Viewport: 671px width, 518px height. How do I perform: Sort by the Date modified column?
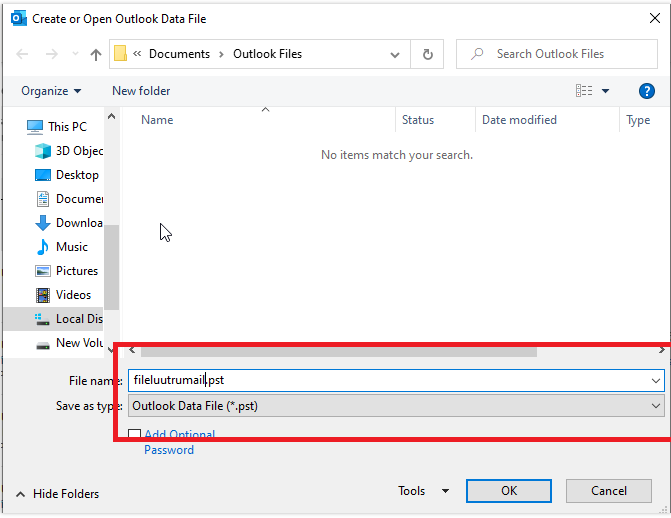tap(519, 120)
